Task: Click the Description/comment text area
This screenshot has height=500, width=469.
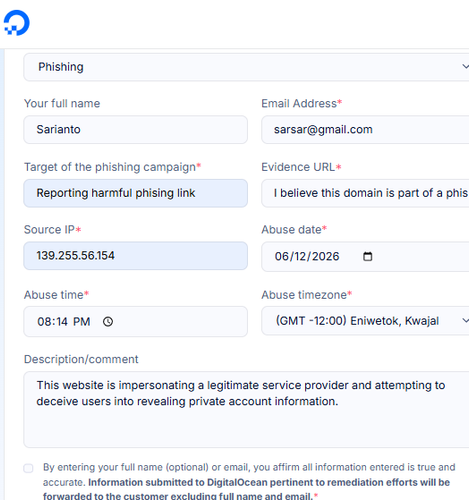Action: [246, 410]
